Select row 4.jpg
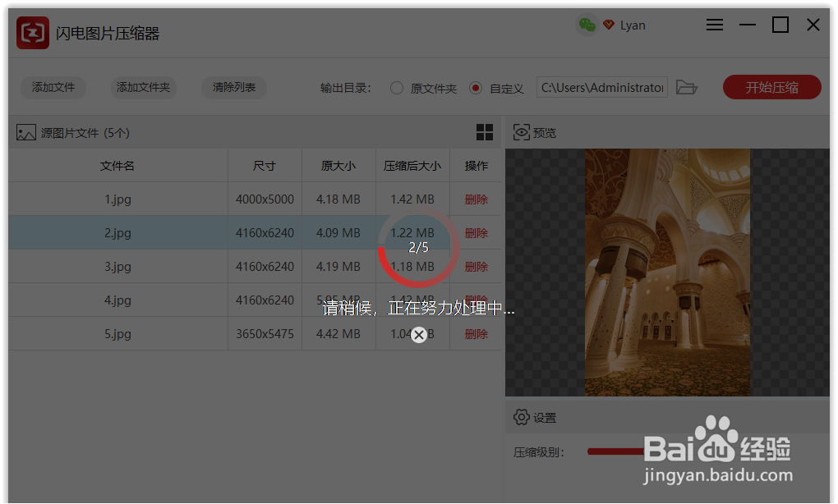The height and width of the screenshot is (504, 838). [255, 300]
